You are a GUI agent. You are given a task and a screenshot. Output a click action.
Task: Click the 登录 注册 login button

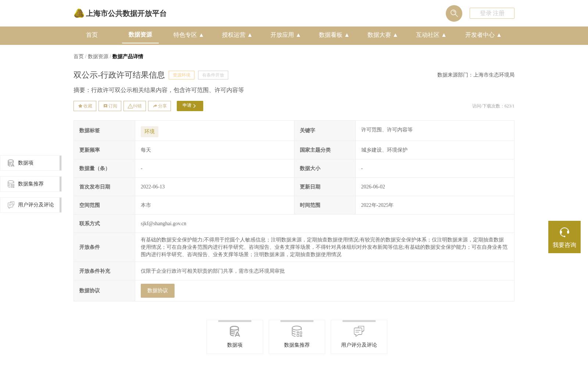tap(492, 13)
